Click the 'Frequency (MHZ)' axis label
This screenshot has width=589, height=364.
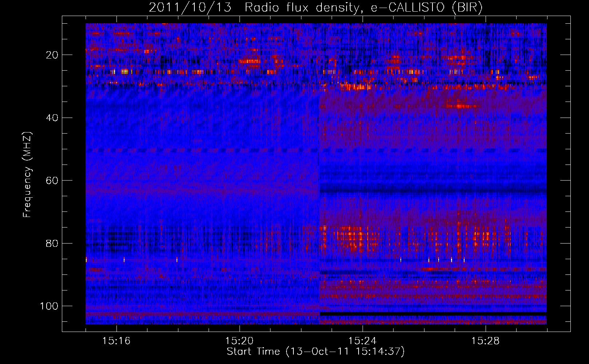click(x=28, y=175)
